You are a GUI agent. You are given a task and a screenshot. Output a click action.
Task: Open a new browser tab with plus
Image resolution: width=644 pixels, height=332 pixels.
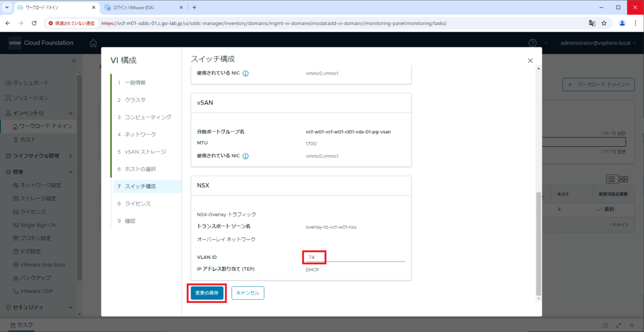click(x=194, y=8)
